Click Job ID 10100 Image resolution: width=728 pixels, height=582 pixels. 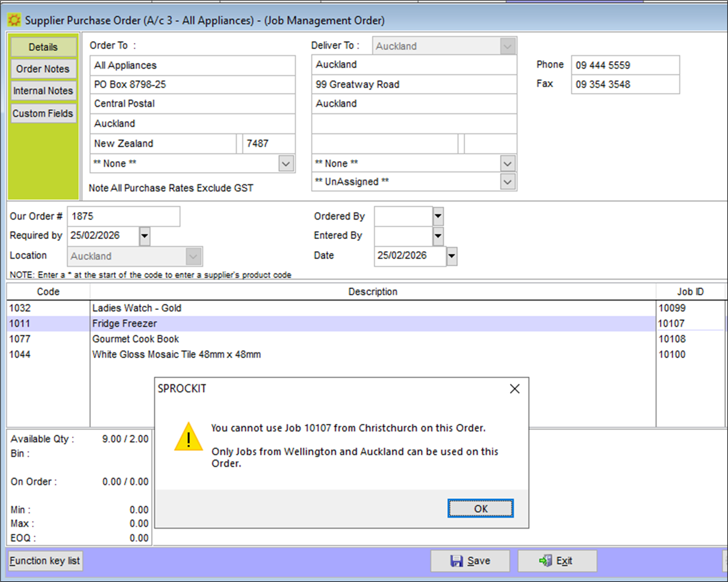point(672,355)
